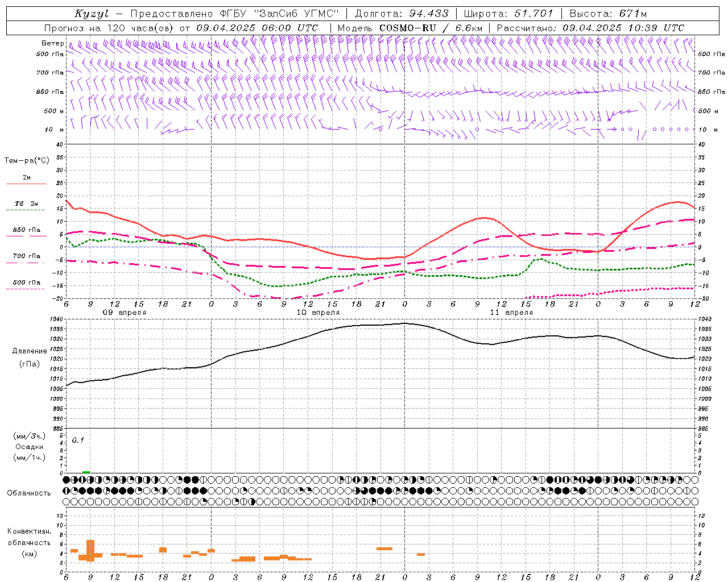This screenshot has height=582, width=728.
Task: Click the "Рассчитано: 09.04.2025 10:39 UTC" timestamp
Action: click(590, 28)
